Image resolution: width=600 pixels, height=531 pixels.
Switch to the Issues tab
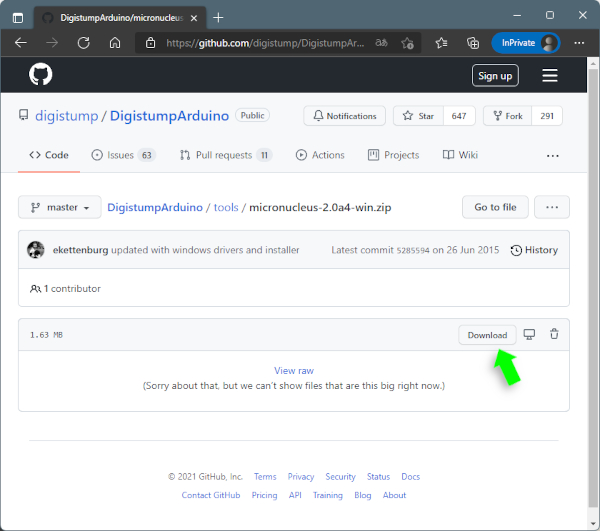tap(123, 155)
